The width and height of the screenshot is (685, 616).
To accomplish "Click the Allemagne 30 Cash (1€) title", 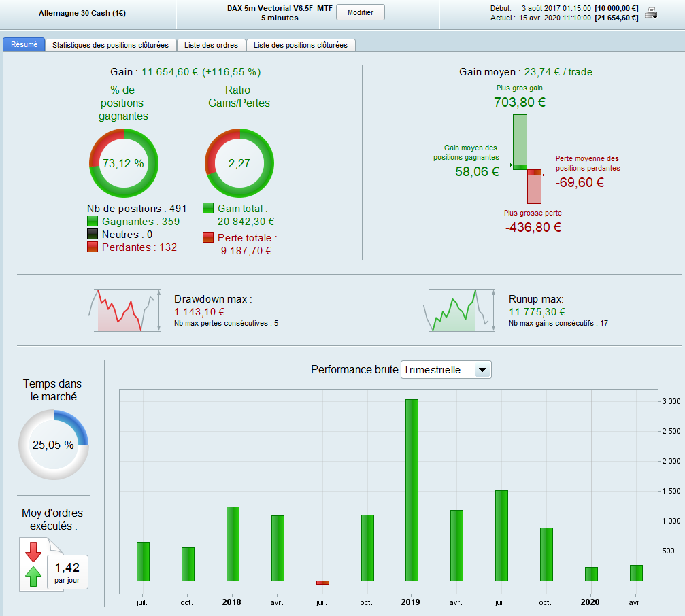I will [82, 13].
